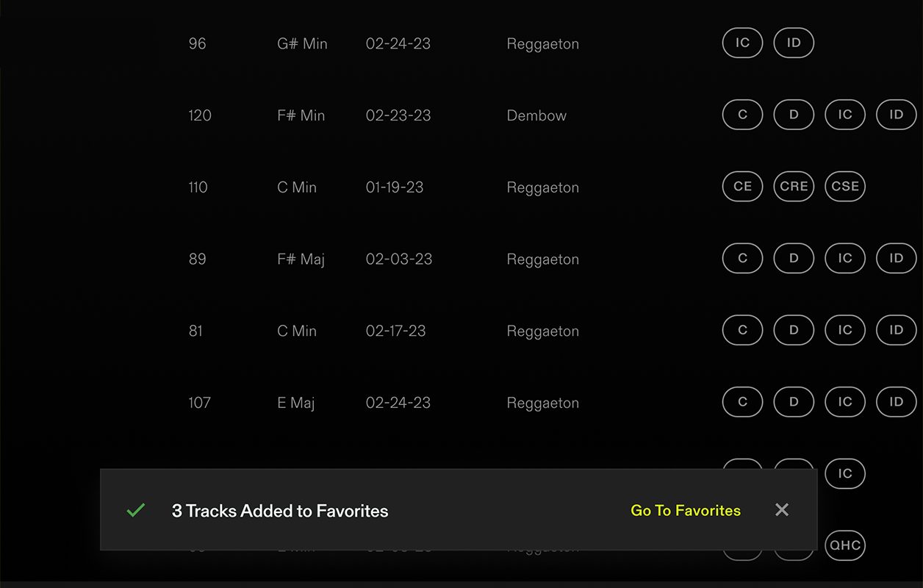
Task: Click the Go To Favorites link
Action: coord(686,511)
